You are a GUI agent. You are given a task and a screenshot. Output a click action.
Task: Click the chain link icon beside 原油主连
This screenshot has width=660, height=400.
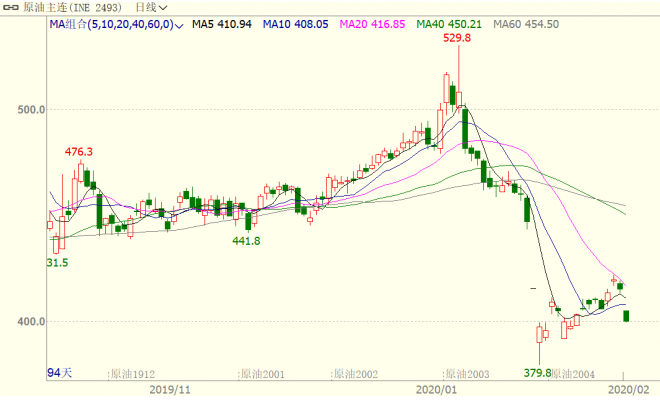pos(11,8)
